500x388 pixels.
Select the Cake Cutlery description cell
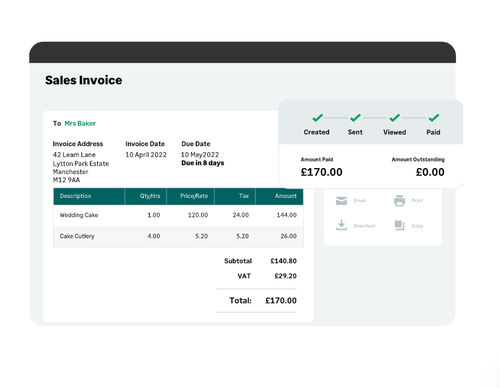(77, 236)
